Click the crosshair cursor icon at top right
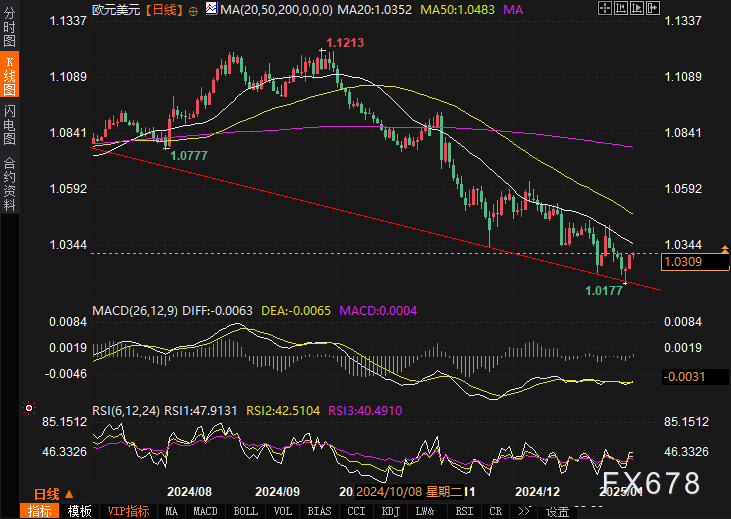Screen dimensions: 731x519 [605, 8]
